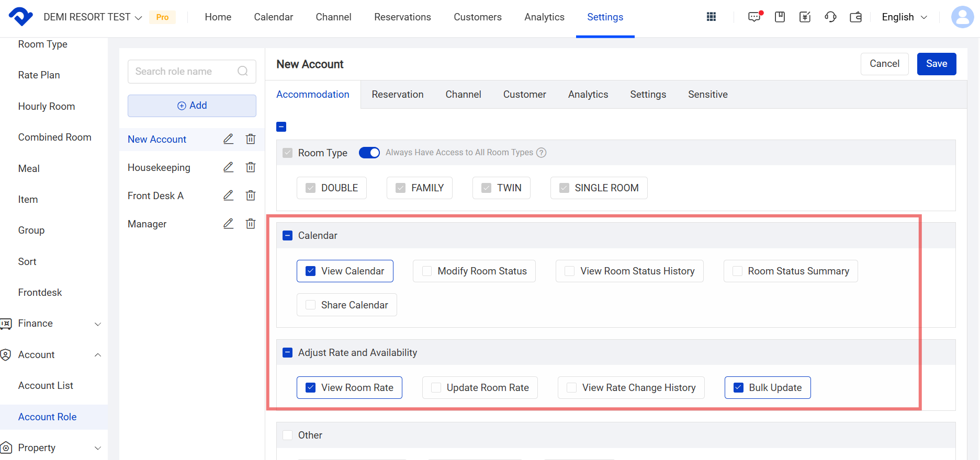
Task: Open the English language dropdown
Action: [904, 17]
